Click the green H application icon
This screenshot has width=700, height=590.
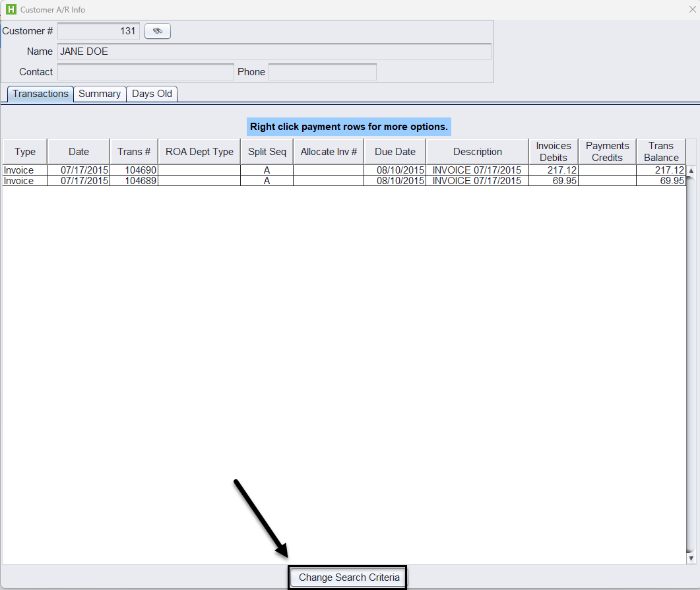pyautogui.click(x=11, y=10)
